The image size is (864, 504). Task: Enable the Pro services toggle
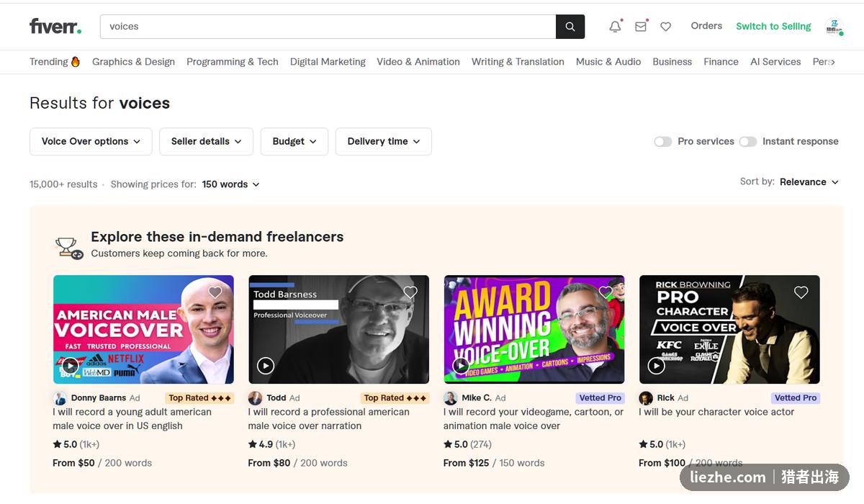pos(662,142)
